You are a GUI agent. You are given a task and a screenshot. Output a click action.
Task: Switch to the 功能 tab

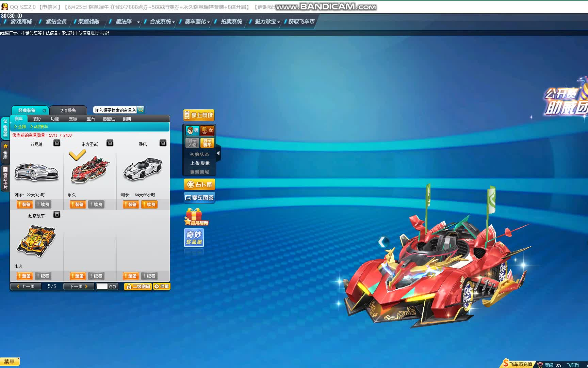click(55, 119)
